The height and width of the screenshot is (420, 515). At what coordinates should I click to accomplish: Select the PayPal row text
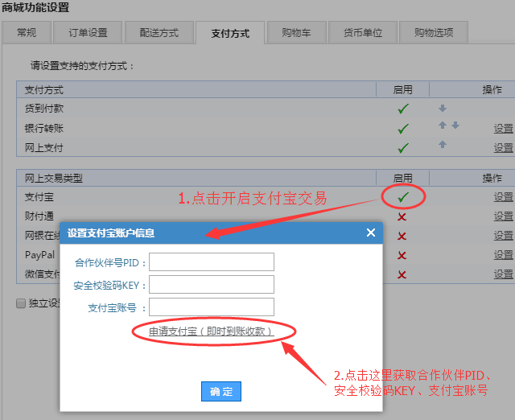point(39,255)
